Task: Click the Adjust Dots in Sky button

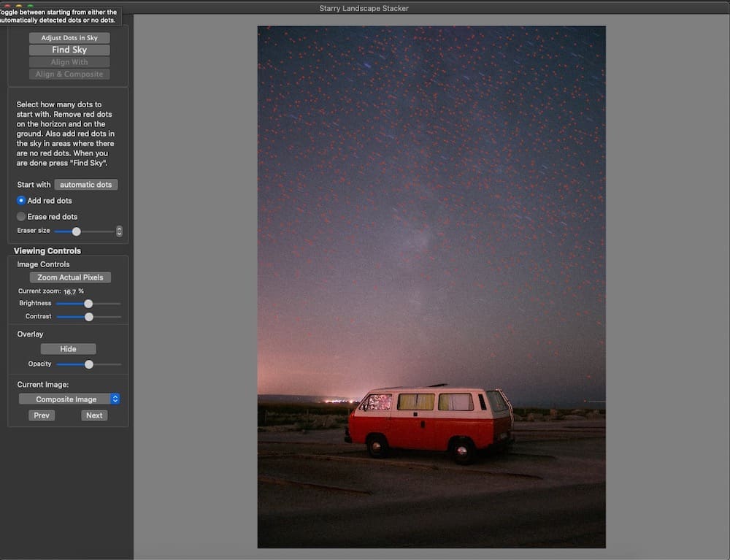Action: tap(69, 38)
